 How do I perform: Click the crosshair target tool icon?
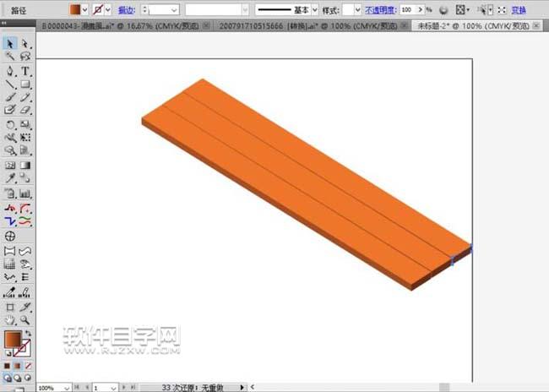point(10,236)
